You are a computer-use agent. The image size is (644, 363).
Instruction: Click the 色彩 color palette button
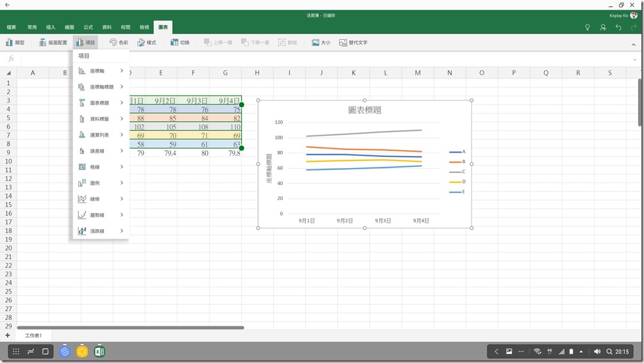[x=119, y=42]
